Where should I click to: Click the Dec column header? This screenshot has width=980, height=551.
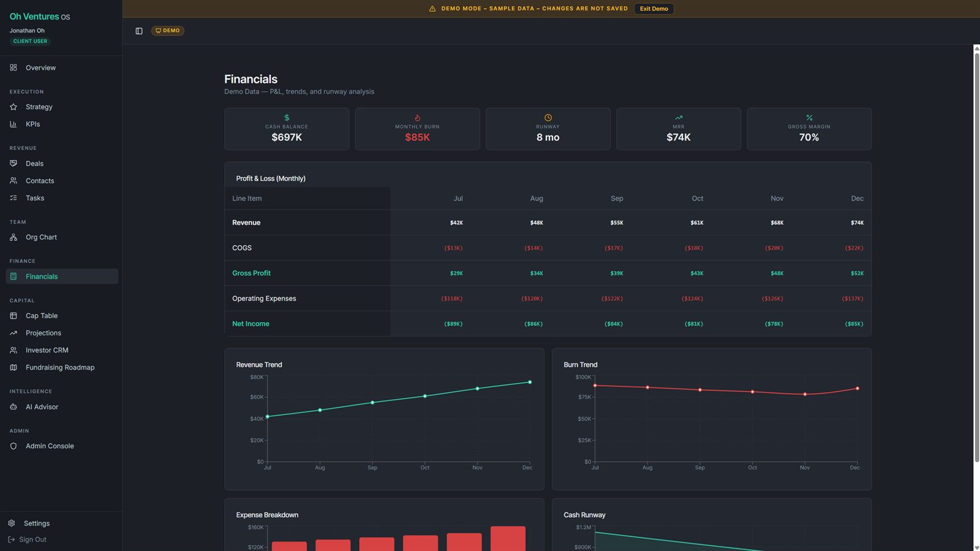point(857,199)
